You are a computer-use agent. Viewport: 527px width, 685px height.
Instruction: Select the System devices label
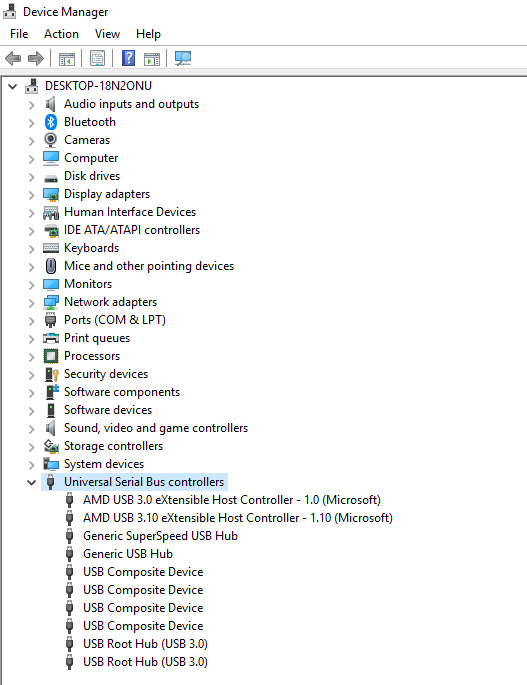pyautogui.click(x=104, y=464)
